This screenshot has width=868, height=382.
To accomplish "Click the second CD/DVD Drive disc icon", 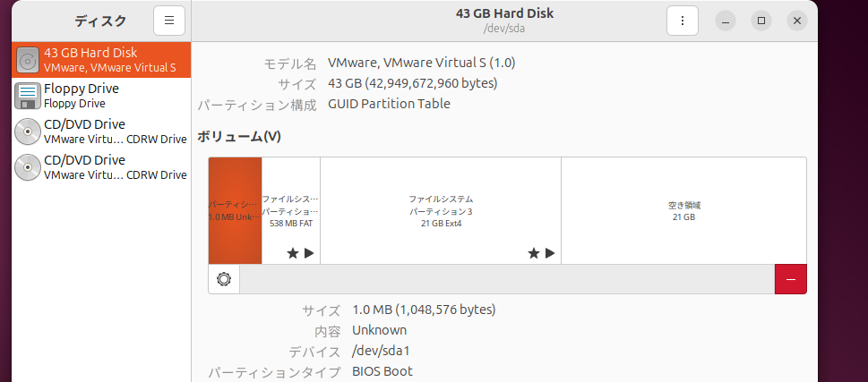I will [28, 167].
